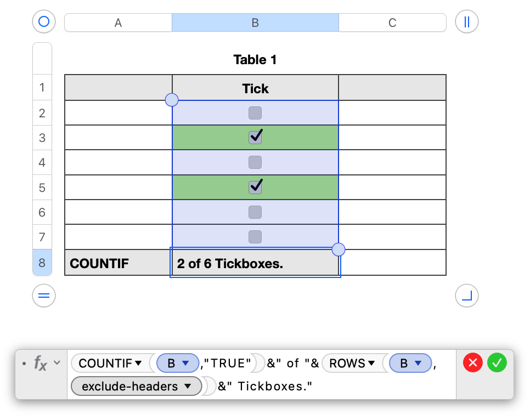Open the exclude-headers option dropdown
Image resolution: width=530 pixels, height=420 pixels.
pos(188,387)
